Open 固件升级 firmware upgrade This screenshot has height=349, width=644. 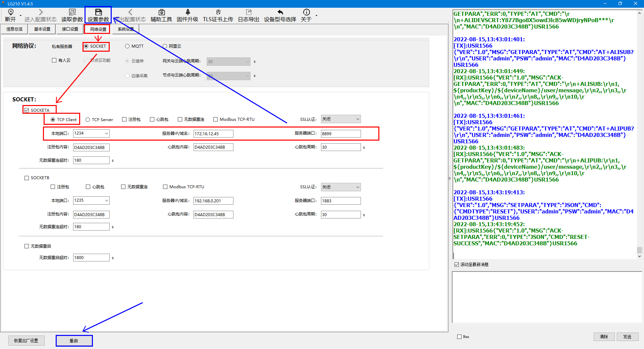point(187,12)
